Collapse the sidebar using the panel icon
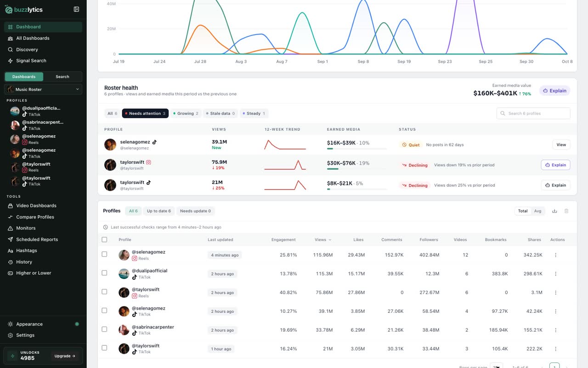 (76, 9)
